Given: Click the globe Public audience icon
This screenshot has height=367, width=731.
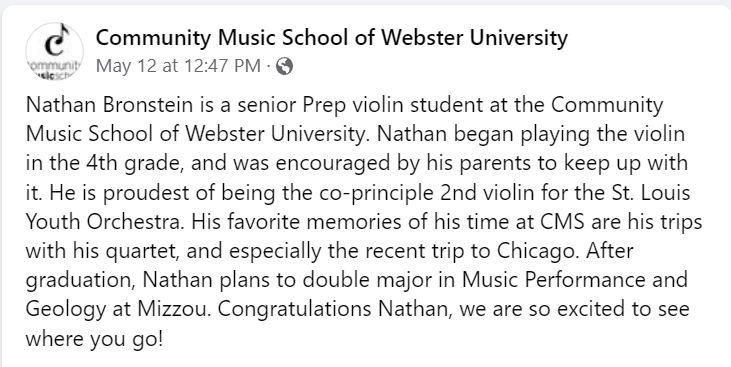Looking at the screenshot, I should pyautogui.click(x=284, y=66).
